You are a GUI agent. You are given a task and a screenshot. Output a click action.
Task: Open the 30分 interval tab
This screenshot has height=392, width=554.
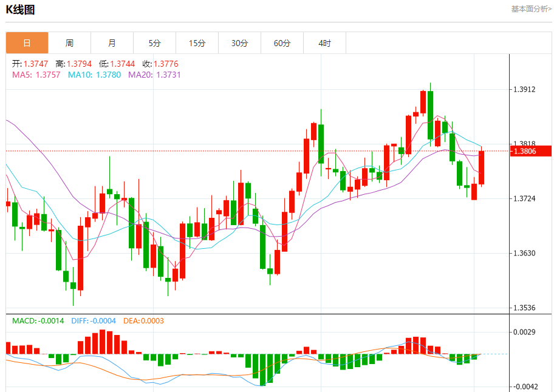coord(239,43)
